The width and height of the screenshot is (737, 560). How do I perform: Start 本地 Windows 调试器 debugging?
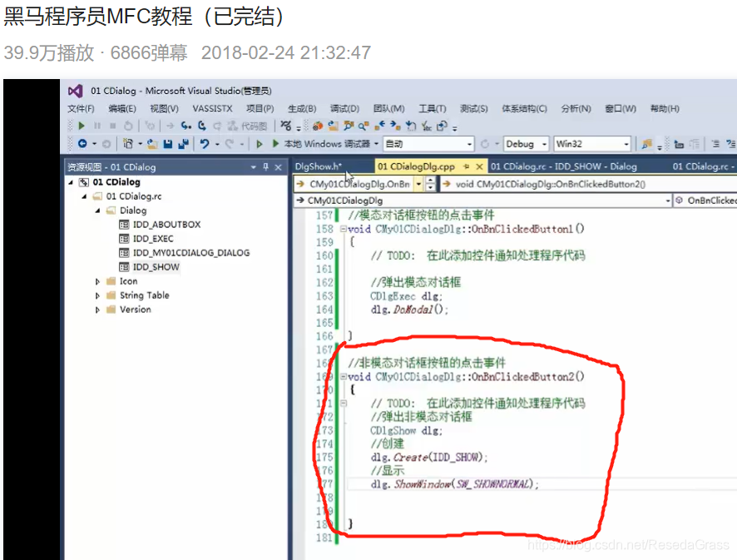tap(321, 143)
